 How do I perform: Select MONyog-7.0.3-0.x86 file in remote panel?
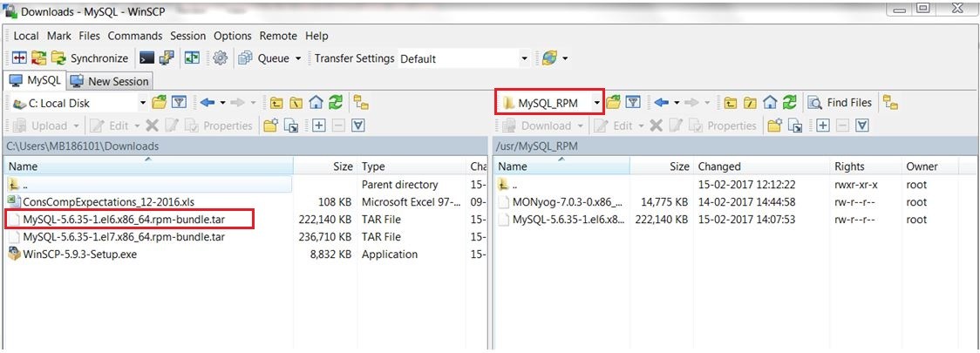(x=568, y=202)
